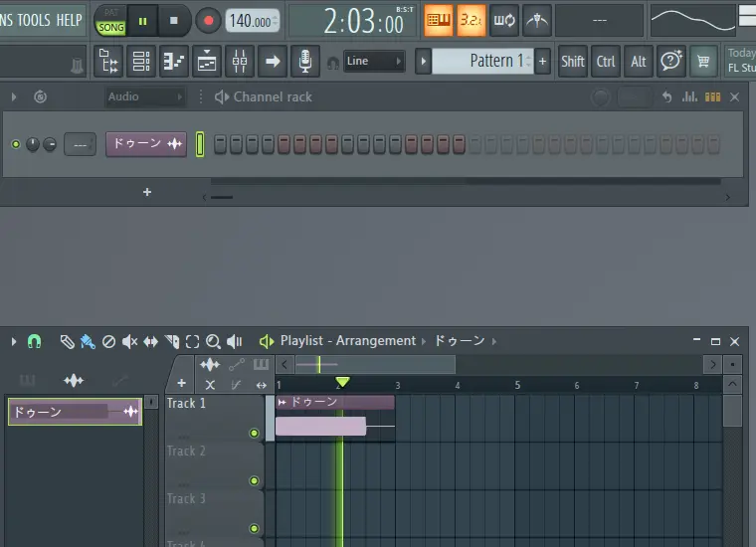Open the Piano roll view icon
The height and width of the screenshot is (547, 756).
pyautogui.click(x=207, y=62)
